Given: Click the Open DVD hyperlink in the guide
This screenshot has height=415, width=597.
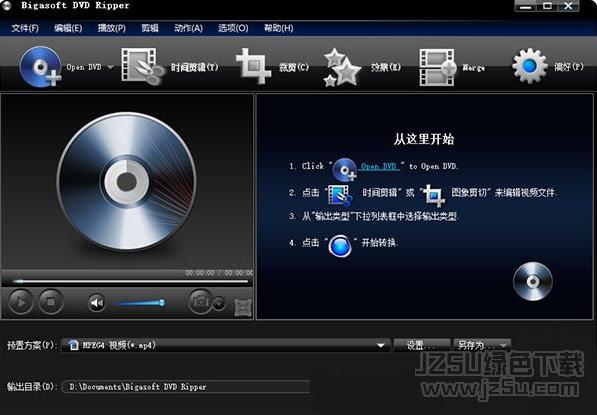Looking at the screenshot, I should coord(379,166).
